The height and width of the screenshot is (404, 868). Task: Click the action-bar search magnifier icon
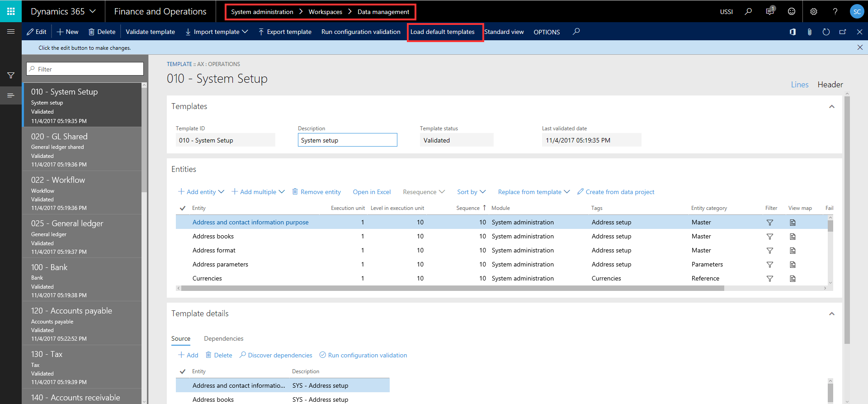(x=576, y=32)
